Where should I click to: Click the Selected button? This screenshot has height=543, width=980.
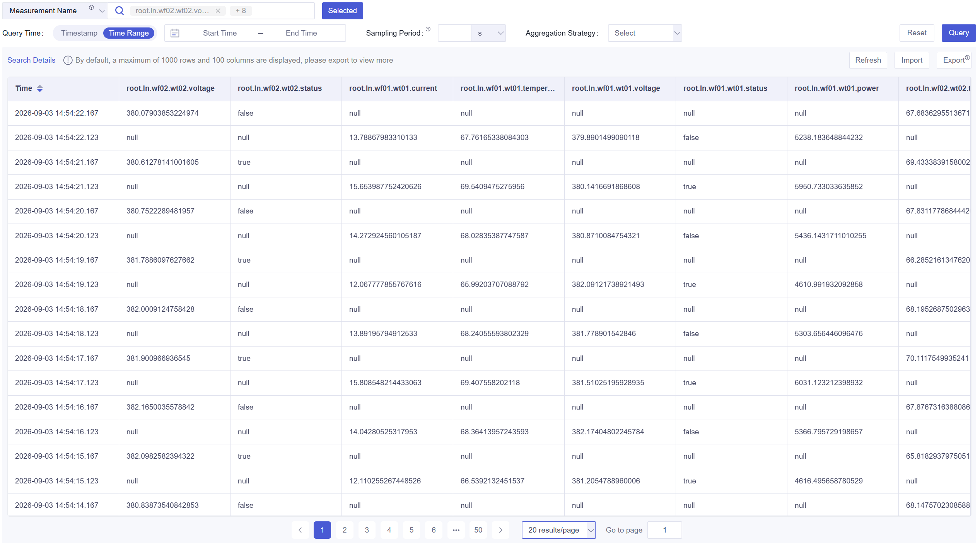(342, 11)
